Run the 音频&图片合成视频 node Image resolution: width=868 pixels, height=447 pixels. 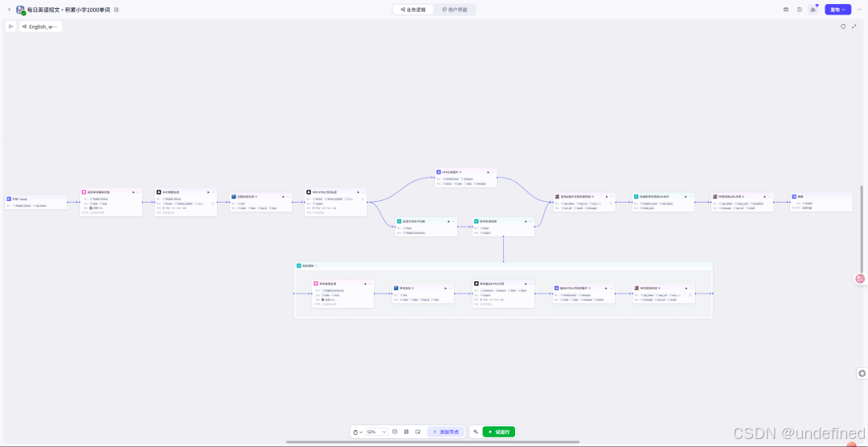click(x=606, y=196)
